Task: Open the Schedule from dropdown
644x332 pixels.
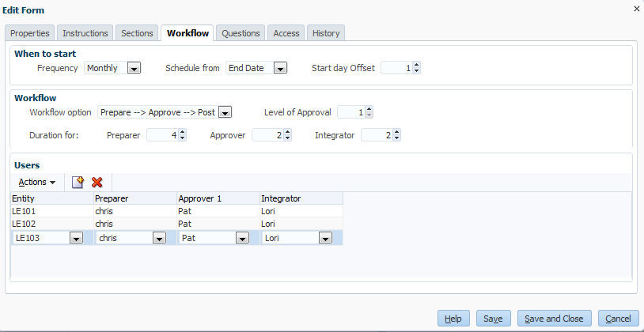Action: (x=280, y=69)
